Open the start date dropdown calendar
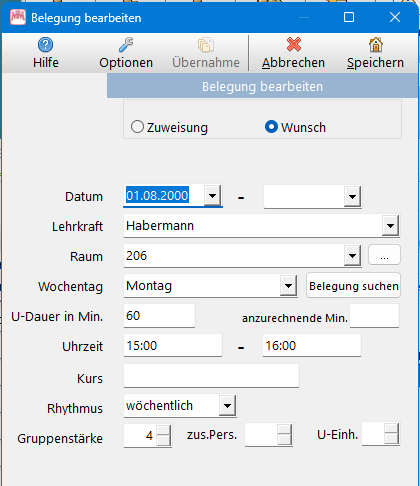 pyautogui.click(x=213, y=196)
